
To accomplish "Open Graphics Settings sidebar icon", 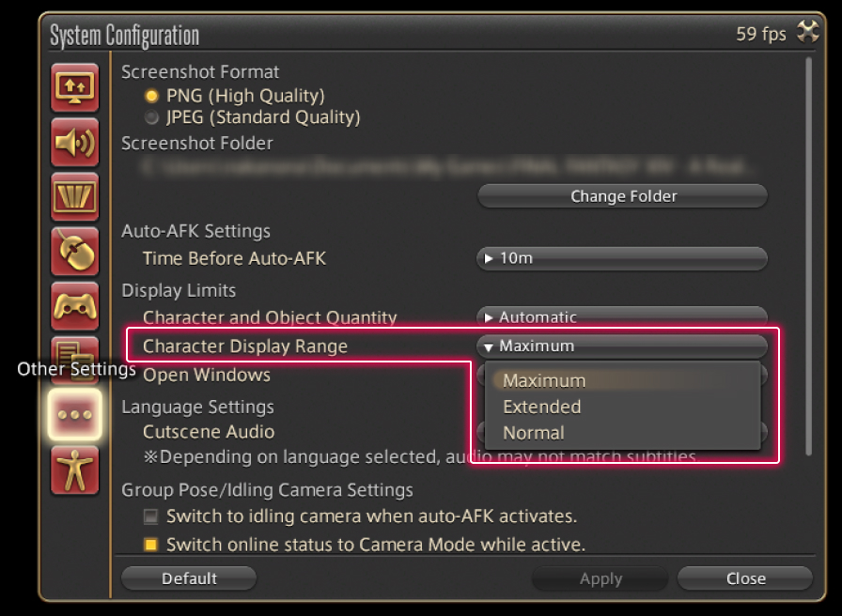I will [x=75, y=197].
